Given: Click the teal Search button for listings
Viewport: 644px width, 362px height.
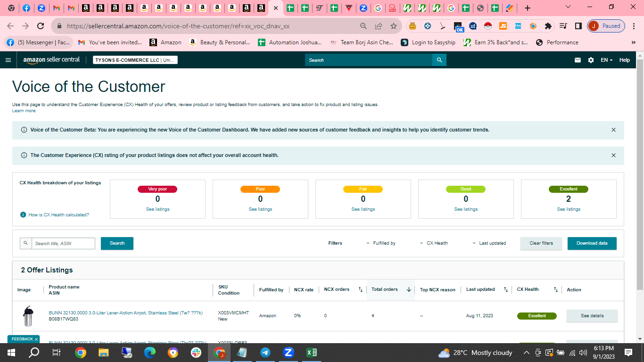Looking at the screenshot, I should click(117, 243).
